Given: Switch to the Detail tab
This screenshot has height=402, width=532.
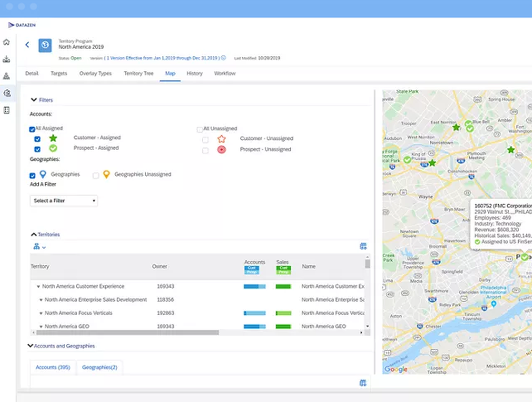Looking at the screenshot, I should (x=32, y=73).
